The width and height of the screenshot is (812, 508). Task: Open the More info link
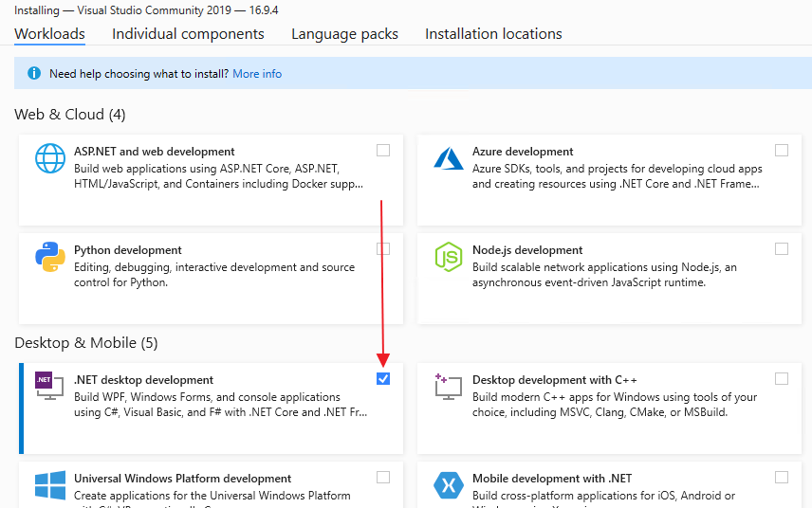tap(257, 74)
